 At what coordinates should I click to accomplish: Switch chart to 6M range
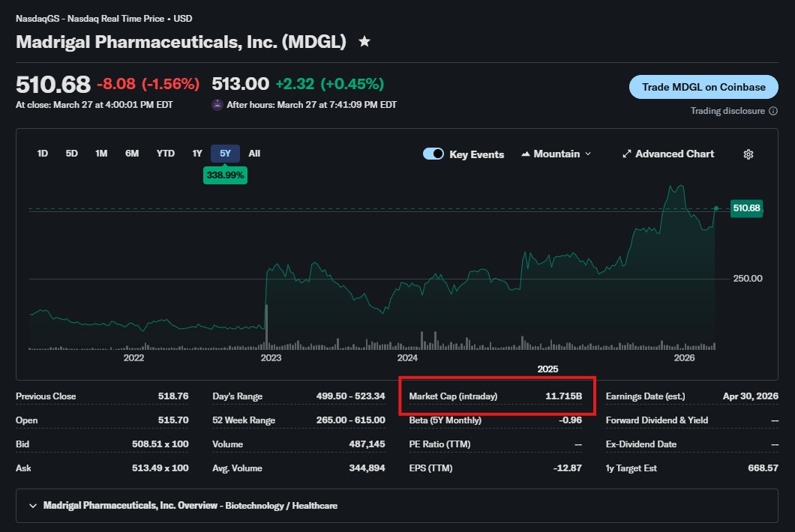click(x=132, y=154)
